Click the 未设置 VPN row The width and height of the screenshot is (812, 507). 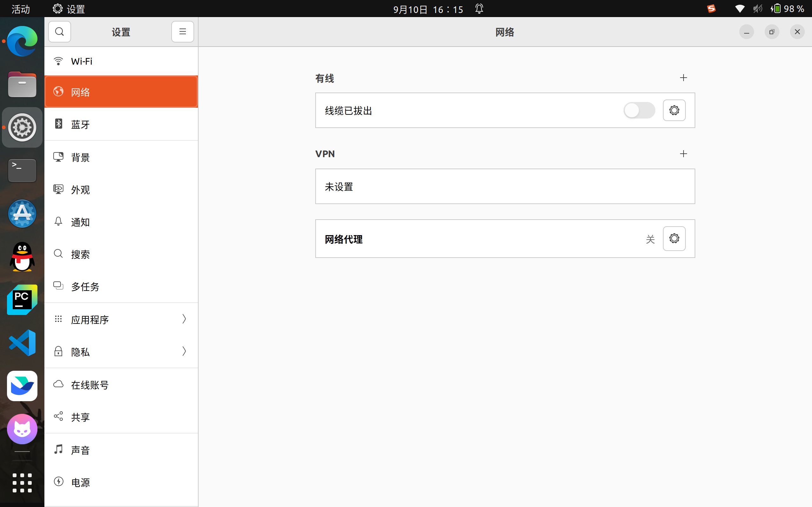505,186
